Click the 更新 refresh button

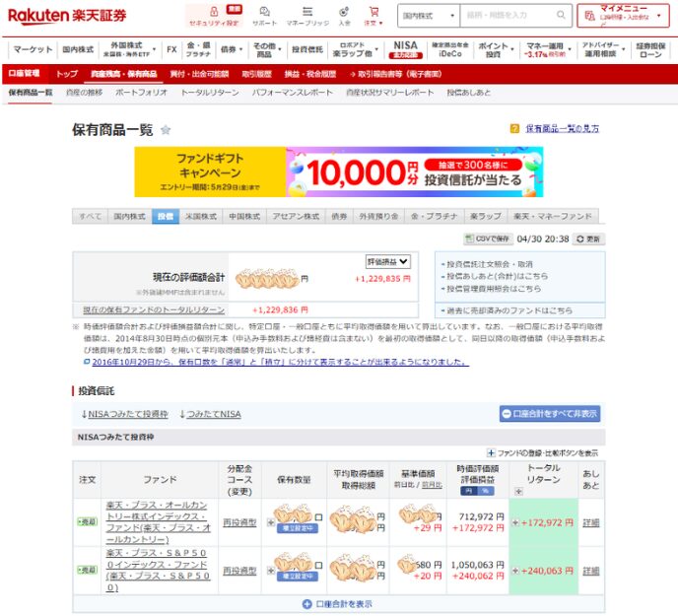588,239
